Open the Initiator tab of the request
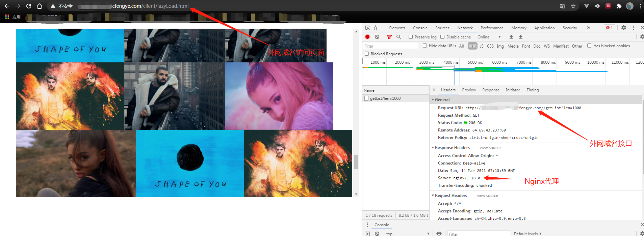The width and height of the screenshot is (644, 236). coord(513,90)
